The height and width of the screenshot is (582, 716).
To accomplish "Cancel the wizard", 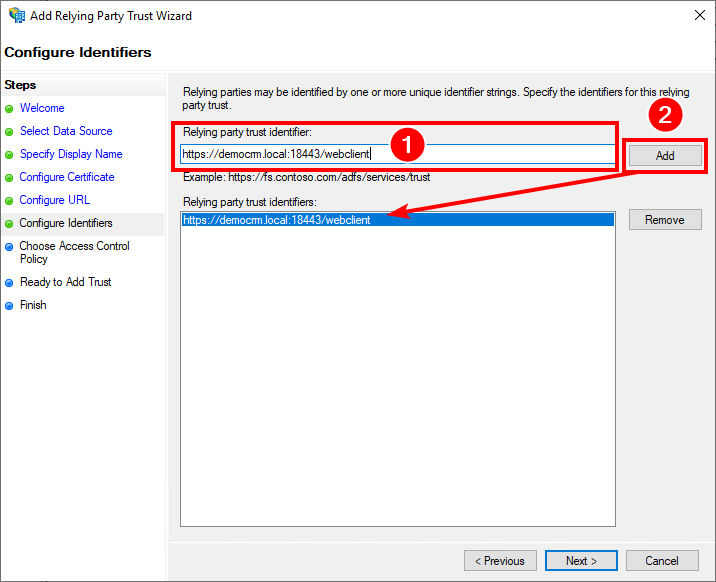I will pos(662,561).
